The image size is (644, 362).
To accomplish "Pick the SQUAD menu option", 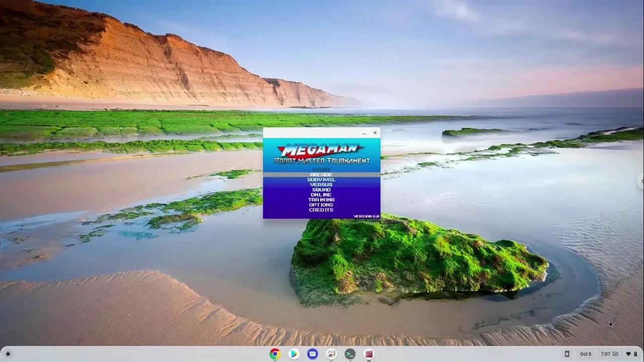I will (321, 190).
